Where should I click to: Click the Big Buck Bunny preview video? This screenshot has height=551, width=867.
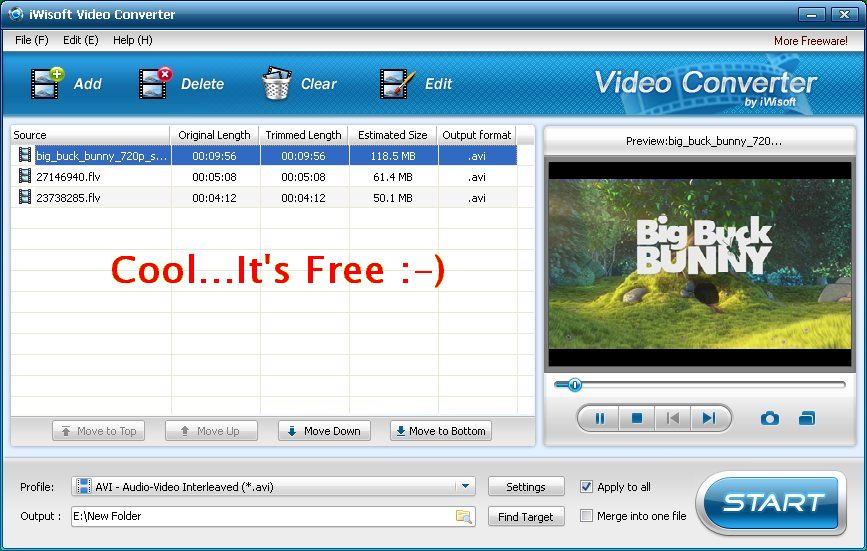tap(699, 264)
